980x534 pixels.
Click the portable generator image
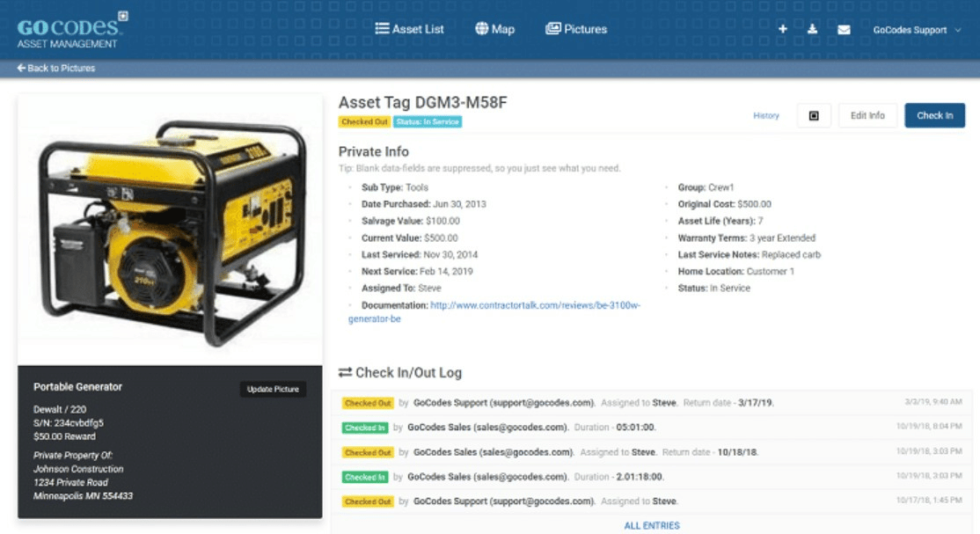pos(170,229)
